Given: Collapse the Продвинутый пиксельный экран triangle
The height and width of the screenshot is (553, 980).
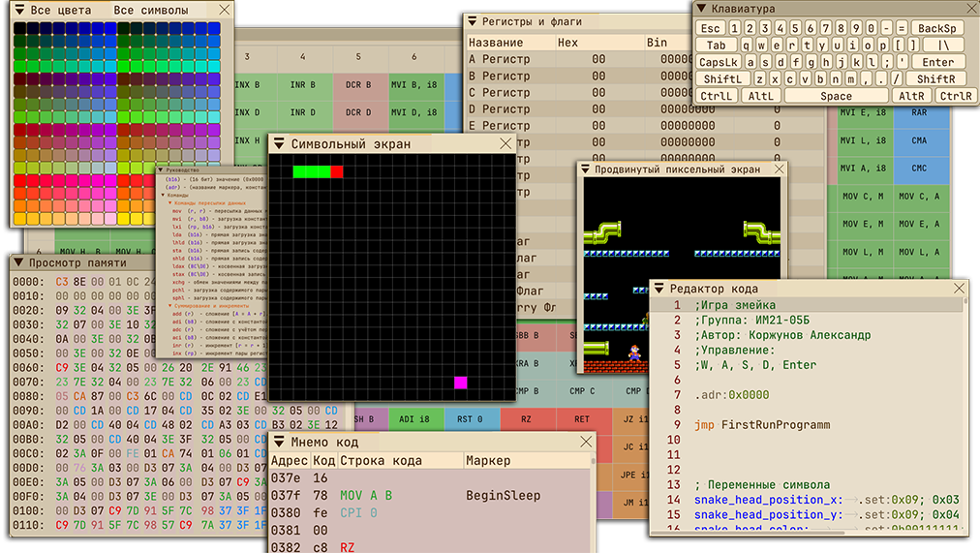Looking at the screenshot, I should click(x=586, y=169).
